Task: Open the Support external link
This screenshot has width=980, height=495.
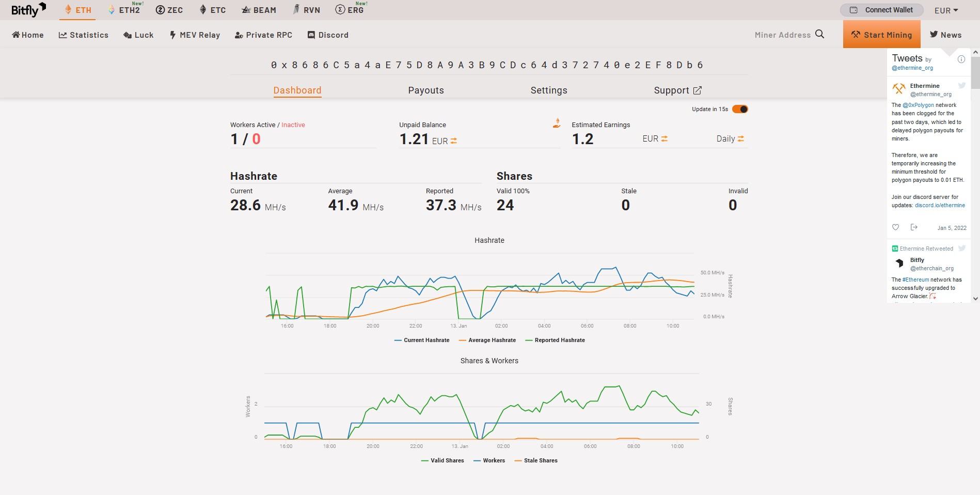Action: click(x=677, y=90)
